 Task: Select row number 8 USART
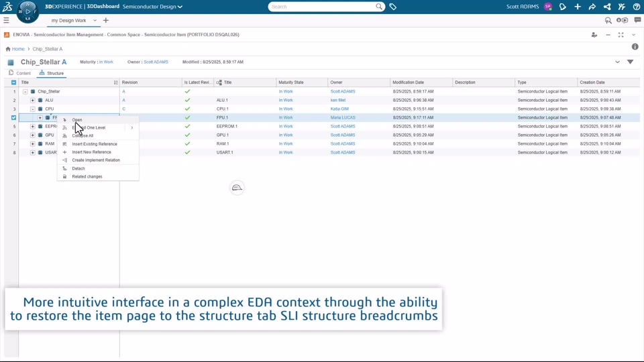pos(14,153)
